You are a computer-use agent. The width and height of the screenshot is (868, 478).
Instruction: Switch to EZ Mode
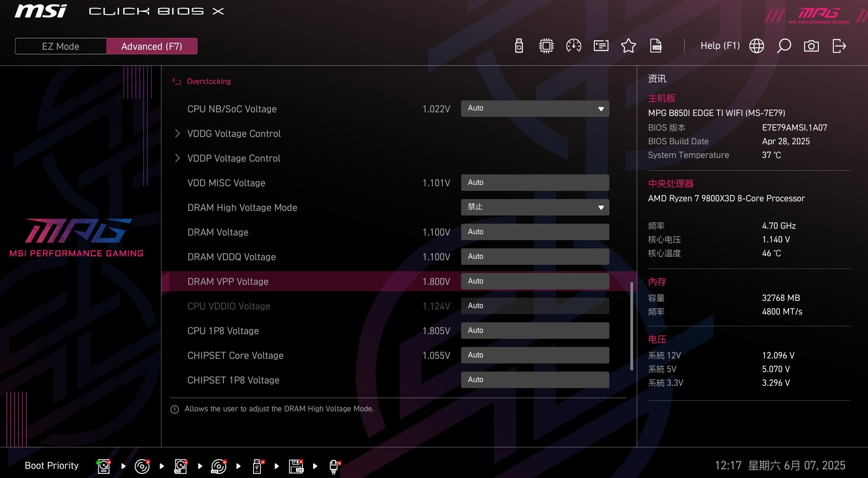(61, 46)
